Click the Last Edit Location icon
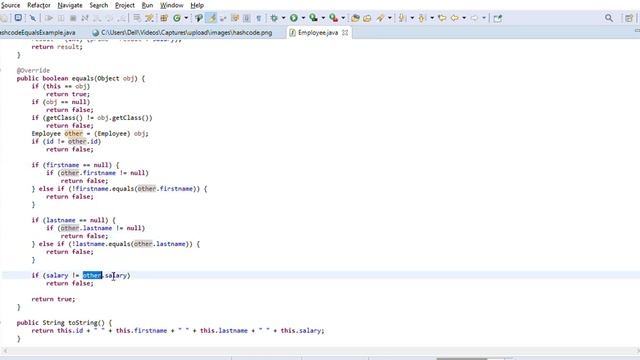The width and height of the screenshot is (640, 360). [442, 18]
